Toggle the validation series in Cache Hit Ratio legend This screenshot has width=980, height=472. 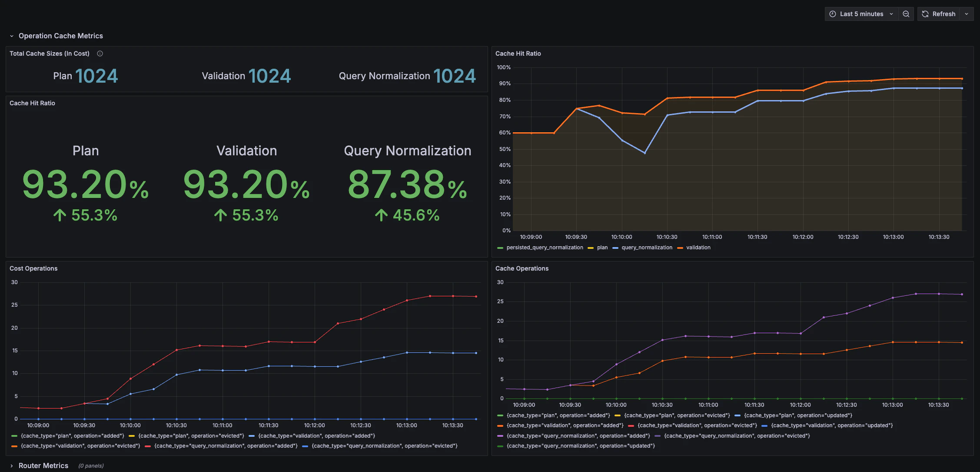699,247
